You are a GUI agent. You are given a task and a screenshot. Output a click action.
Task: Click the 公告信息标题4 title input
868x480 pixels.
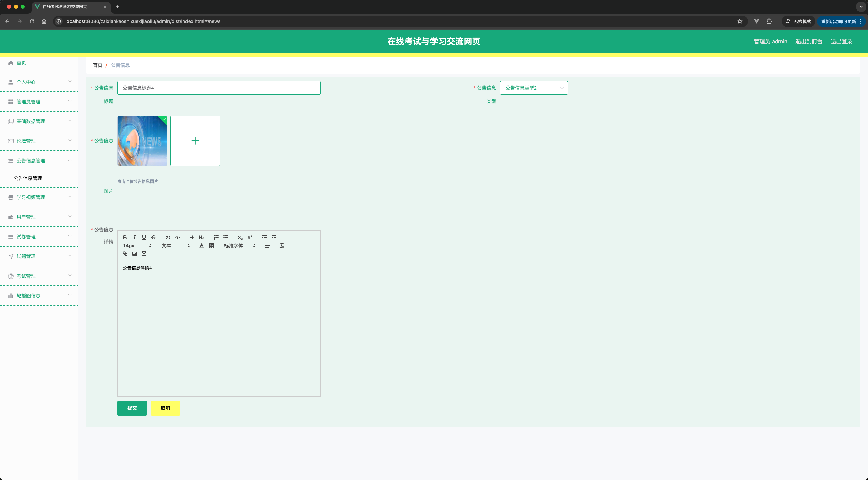[219, 88]
